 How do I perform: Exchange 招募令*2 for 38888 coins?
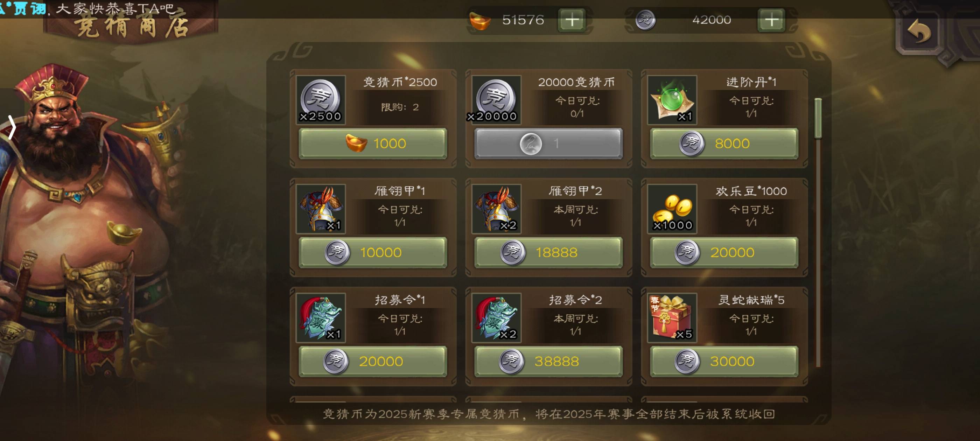point(548,361)
